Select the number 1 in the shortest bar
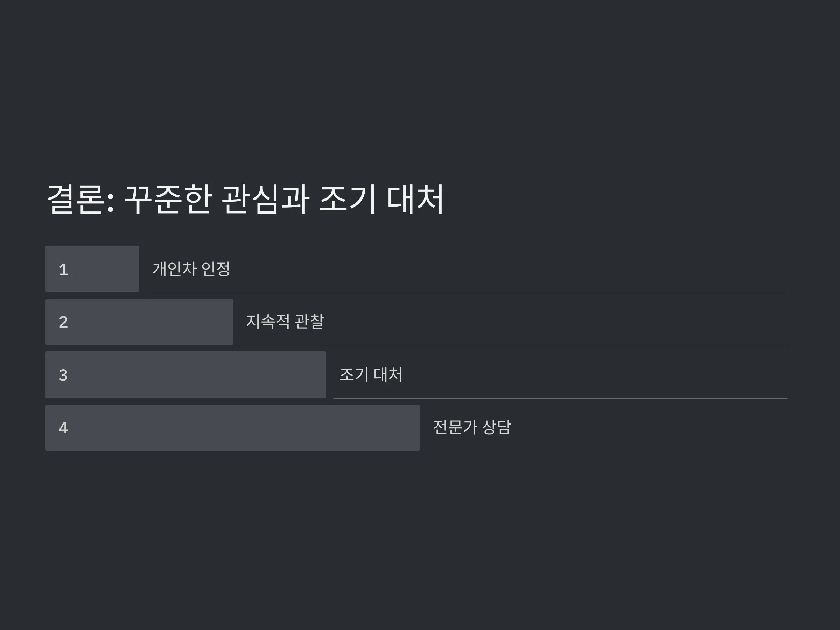The height and width of the screenshot is (630, 840). pyautogui.click(x=63, y=269)
